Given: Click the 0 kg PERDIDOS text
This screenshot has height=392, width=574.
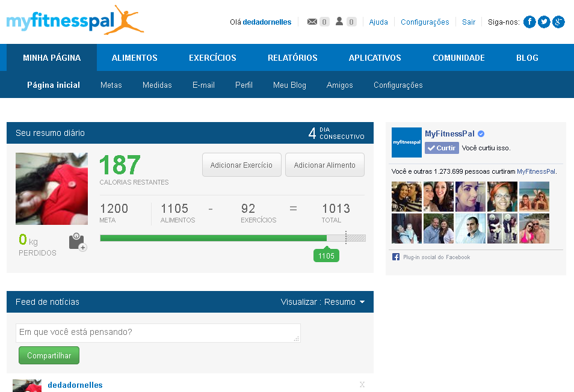Looking at the screenshot, I should 37,245.
